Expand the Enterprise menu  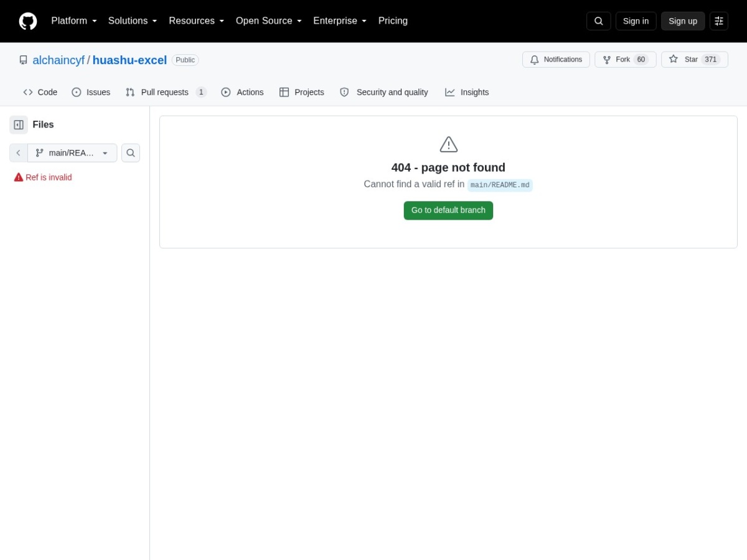(340, 21)
